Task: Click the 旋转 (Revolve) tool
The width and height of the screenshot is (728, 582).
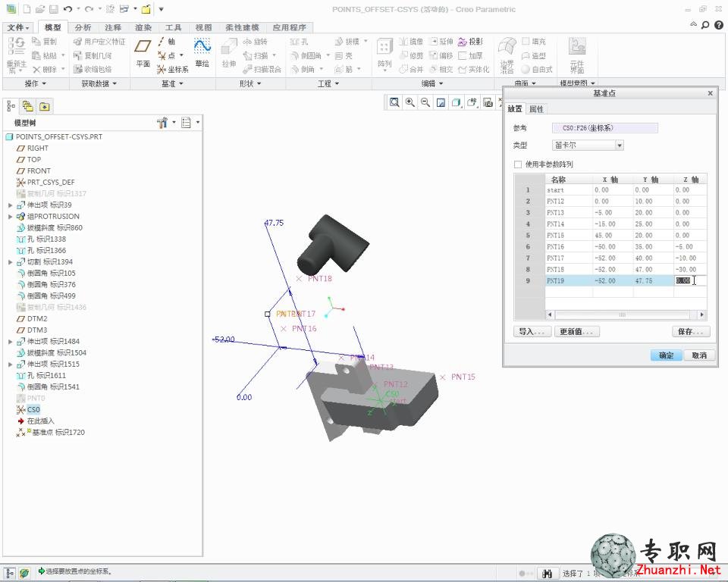Action: click(x=256, y=42)
